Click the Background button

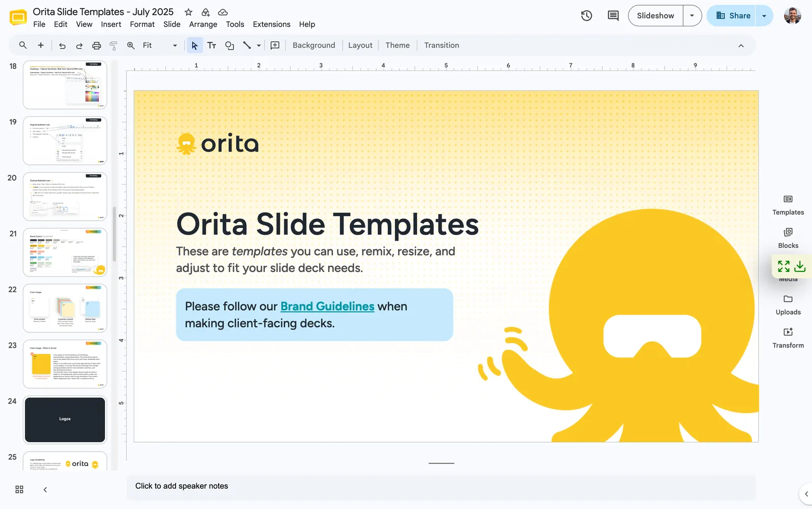point(314,45)
